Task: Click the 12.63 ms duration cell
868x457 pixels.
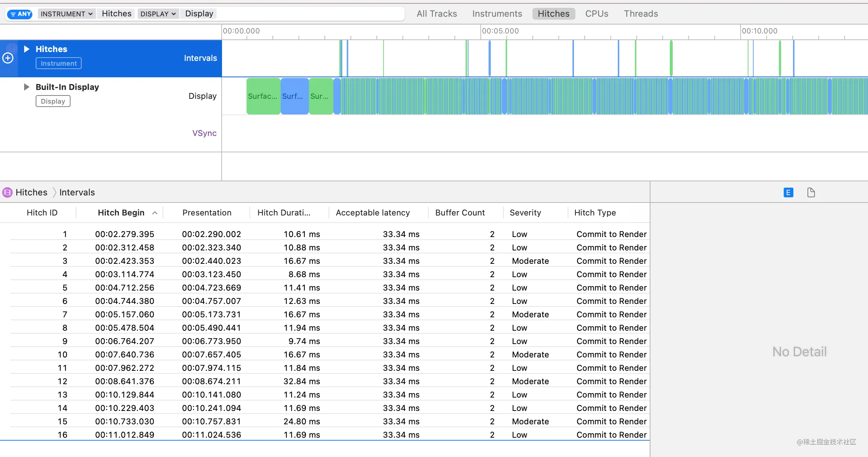Action: [302, 301]
